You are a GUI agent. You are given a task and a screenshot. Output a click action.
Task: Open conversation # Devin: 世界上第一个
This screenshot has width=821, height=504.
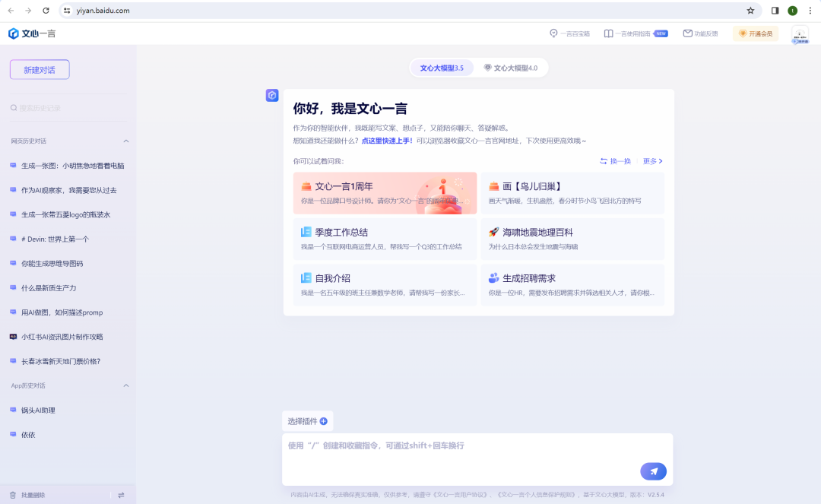(55, 239)
